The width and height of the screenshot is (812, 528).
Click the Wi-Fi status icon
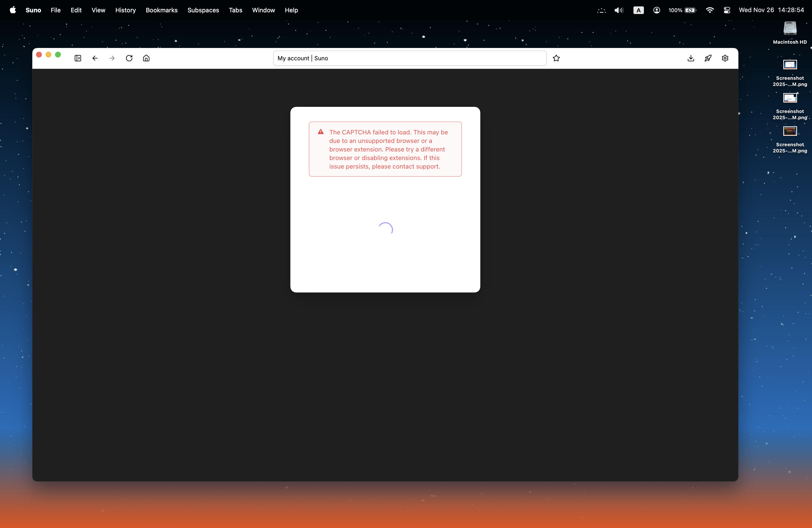(710, 10)
